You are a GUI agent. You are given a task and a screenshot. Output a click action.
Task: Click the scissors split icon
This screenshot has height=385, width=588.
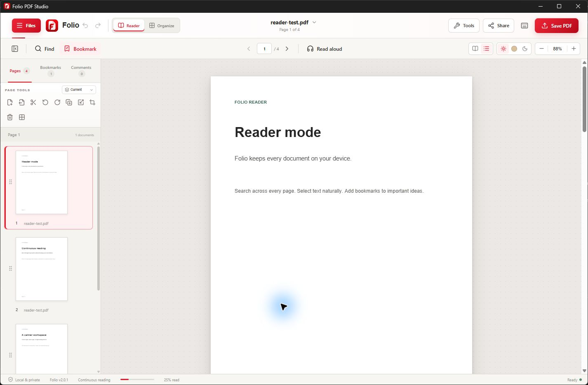coord(33,102)
